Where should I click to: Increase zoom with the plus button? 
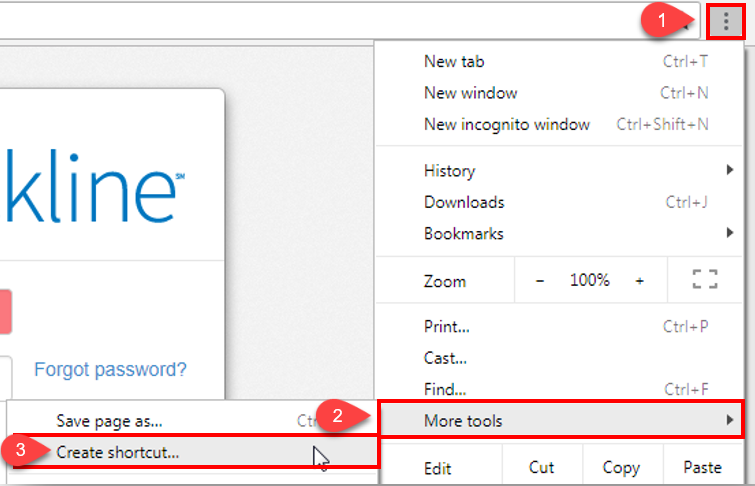(x=640, y=281)
